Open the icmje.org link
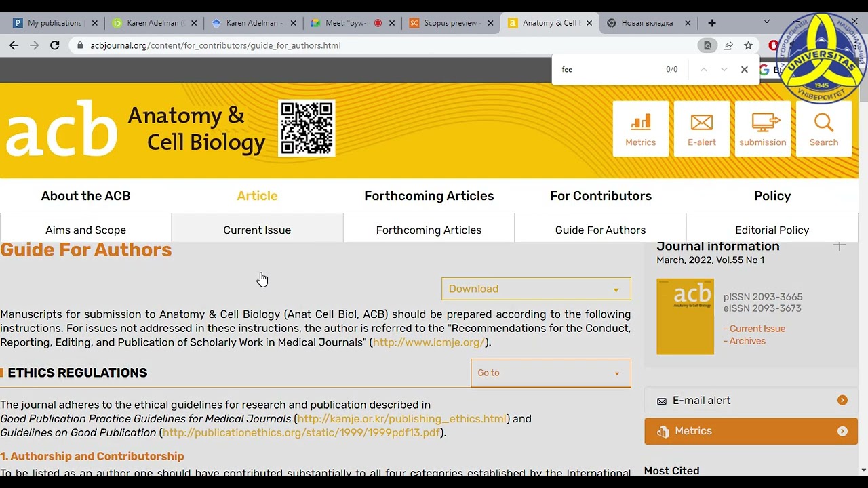Image resolution: width=868 pixels, height=488 pixels. click(429, 342)
